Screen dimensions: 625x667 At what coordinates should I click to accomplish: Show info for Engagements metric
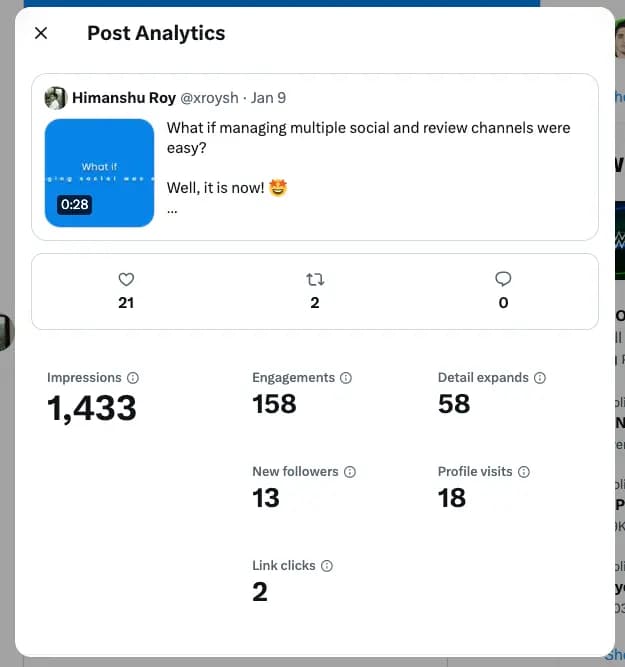point(346,378)
